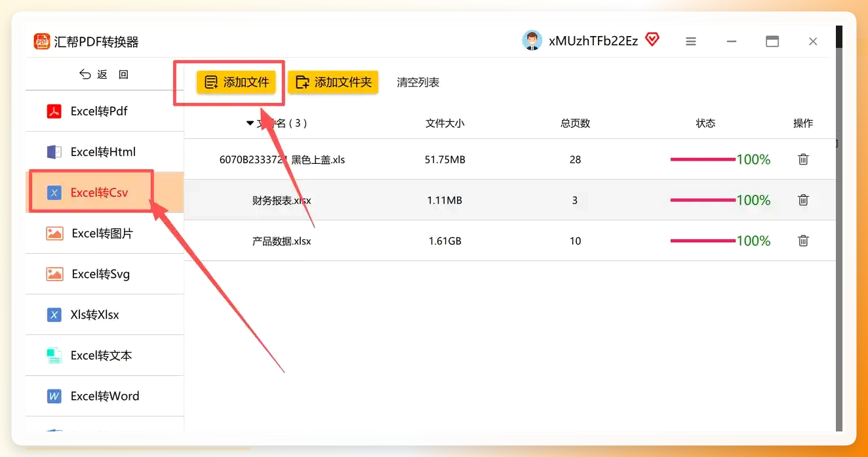Click the Excel转Html document icon

[x=54, y=152]
